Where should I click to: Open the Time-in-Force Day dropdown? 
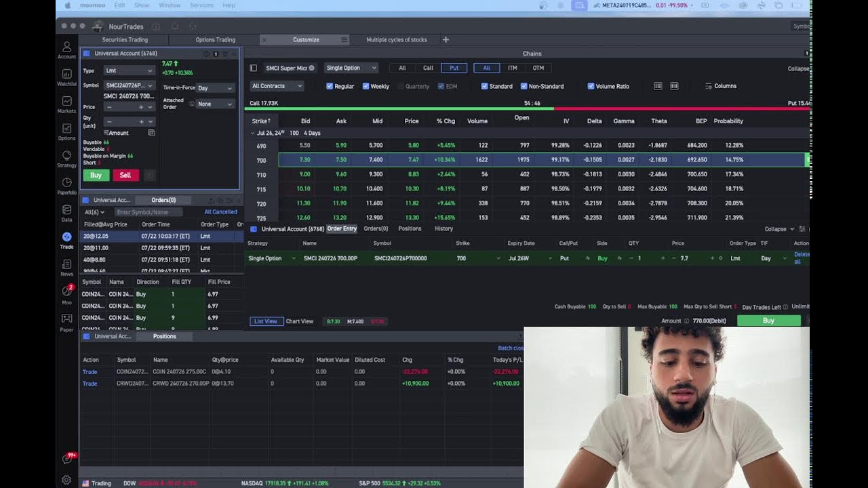216,88
